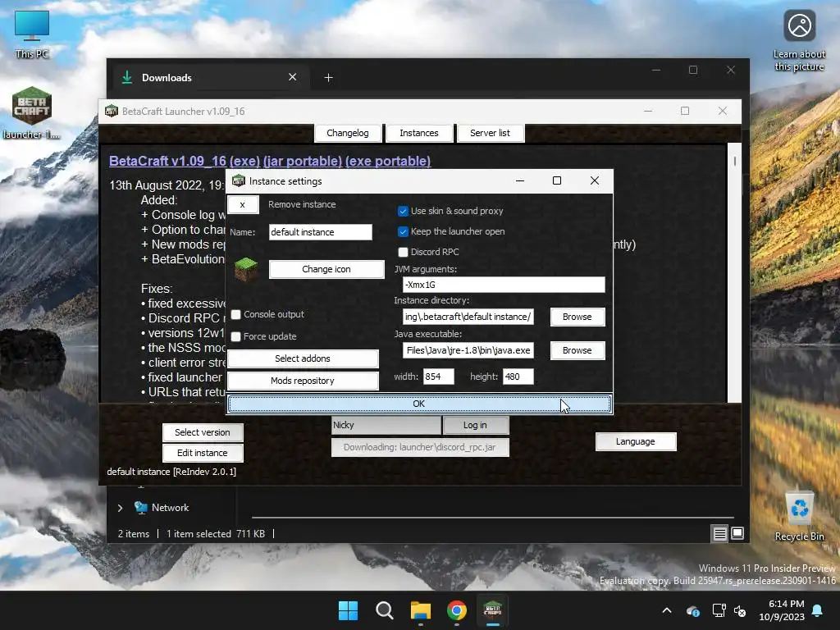Click username field showing Nicky
Screen dimensions: 840x630
point(386,425)
